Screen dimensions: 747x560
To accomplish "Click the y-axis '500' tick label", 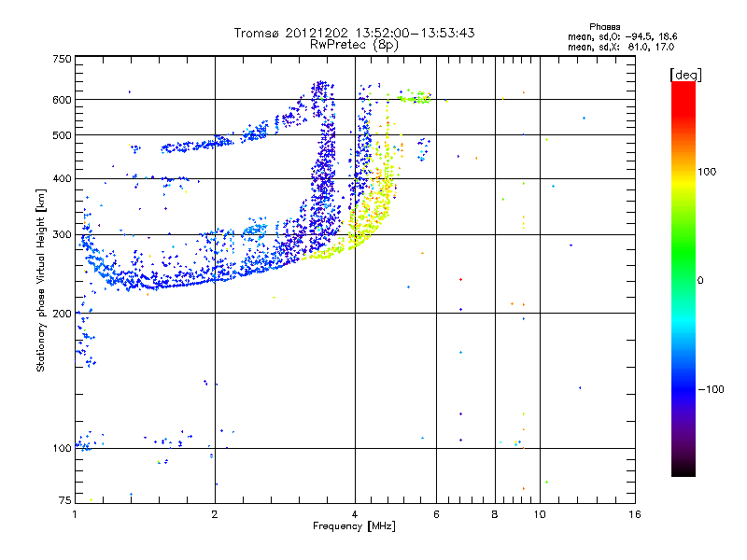I will tap(62, 135).
